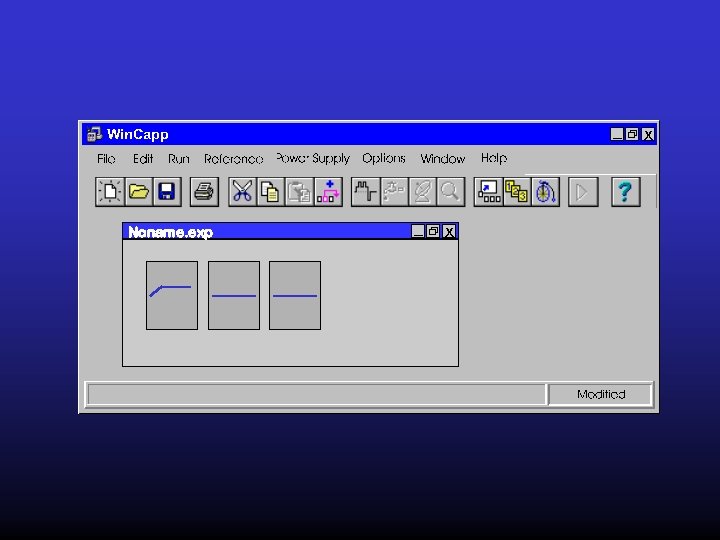This screenshot has height=540, width=720.
Task: Minimize the Noname.exp window
Action: (x=418, y=231)
